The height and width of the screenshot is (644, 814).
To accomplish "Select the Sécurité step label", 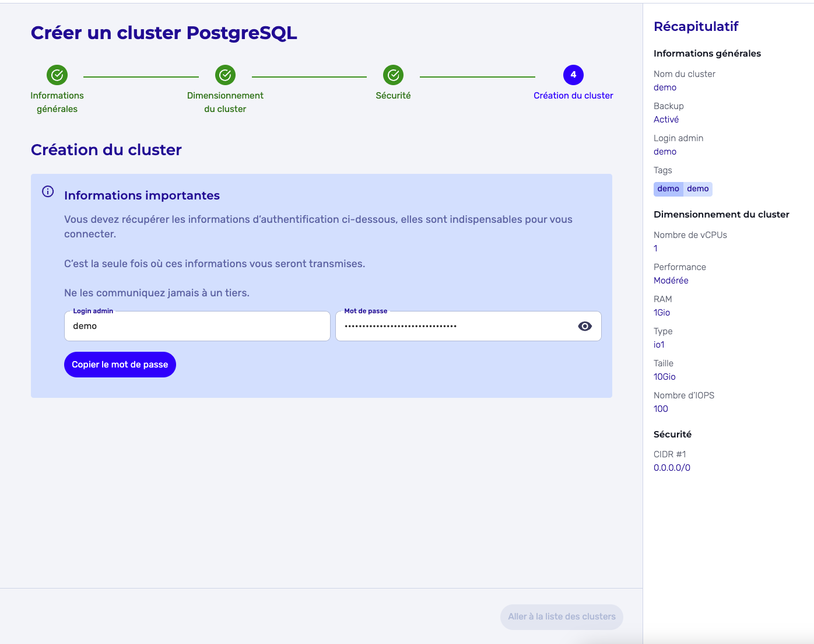I will pos(394,96).
